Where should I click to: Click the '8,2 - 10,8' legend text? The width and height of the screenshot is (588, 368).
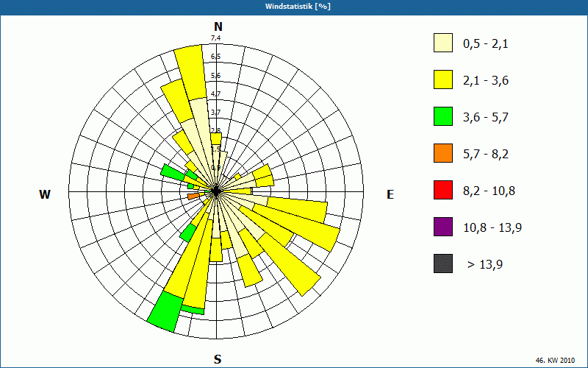point(489,191)
